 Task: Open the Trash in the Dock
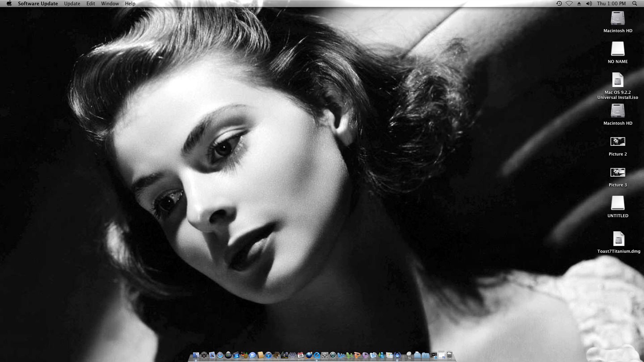click(449, 355)
